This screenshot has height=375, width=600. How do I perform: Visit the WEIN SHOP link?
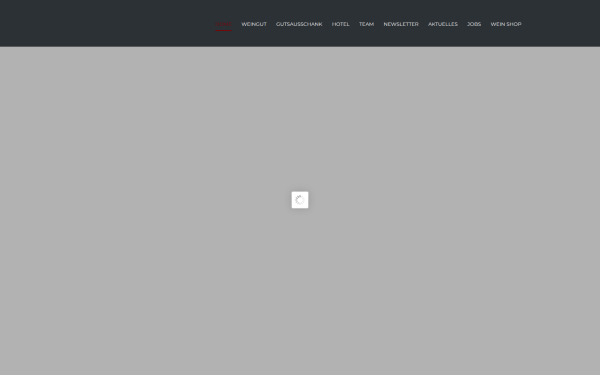tap(505, 24)
